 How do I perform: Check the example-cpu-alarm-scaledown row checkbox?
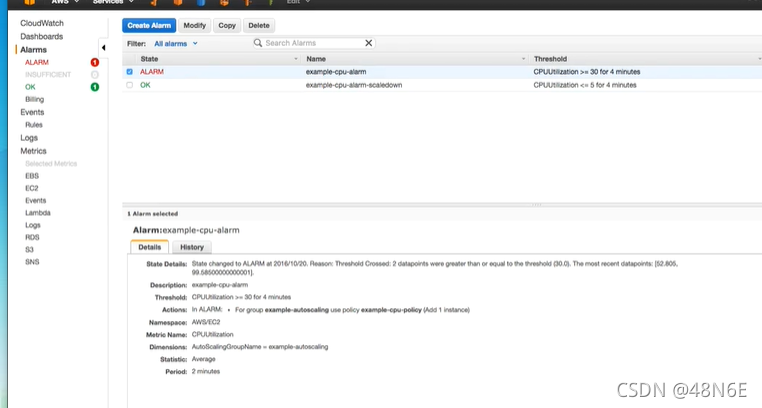tap(129, 85)
